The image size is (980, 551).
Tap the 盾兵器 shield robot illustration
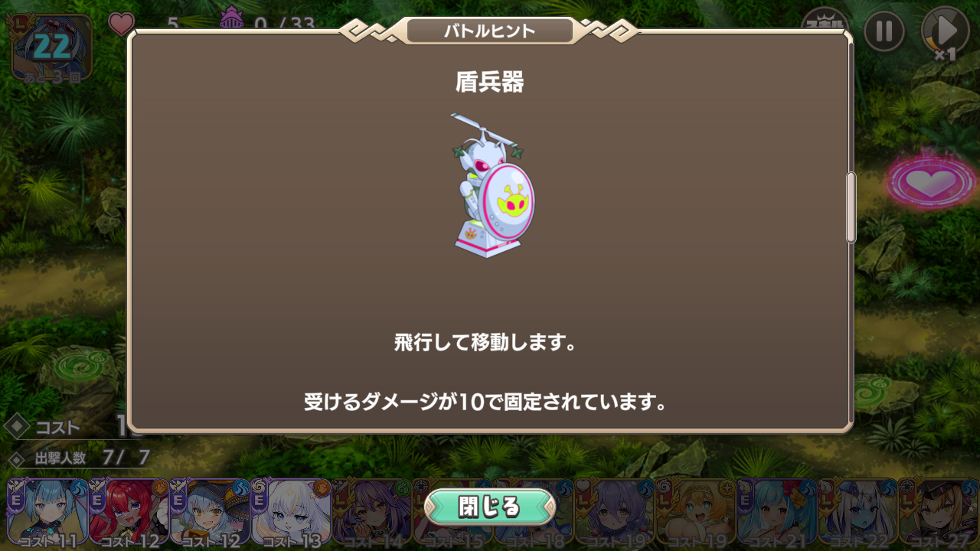[492, 185]
